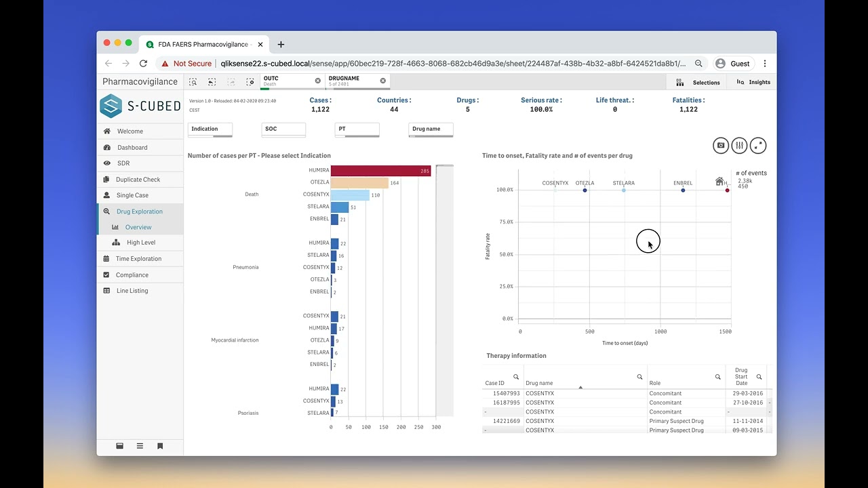
Task: Select High Level under Drug Exploration
Action: click(140, 243)
